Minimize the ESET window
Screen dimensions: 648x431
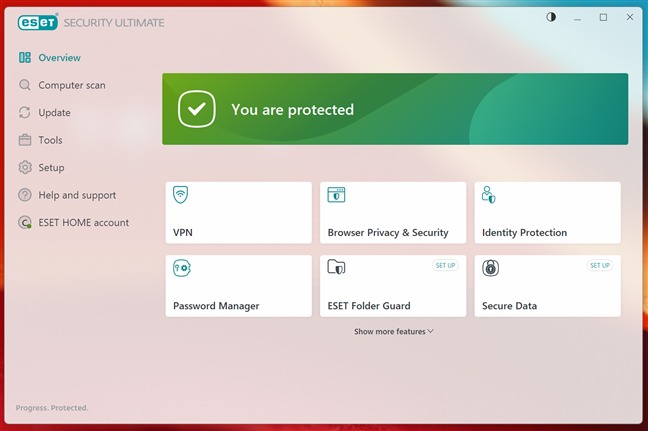pyautogui.click(x=577, y=17)
